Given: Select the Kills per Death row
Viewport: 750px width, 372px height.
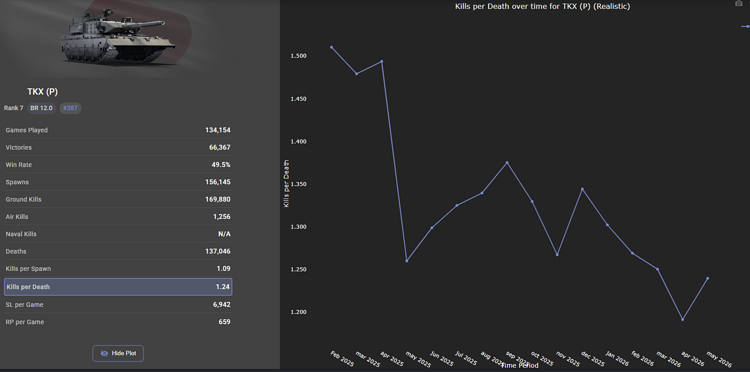Looking at the screenshot, I should pos(118,287).
